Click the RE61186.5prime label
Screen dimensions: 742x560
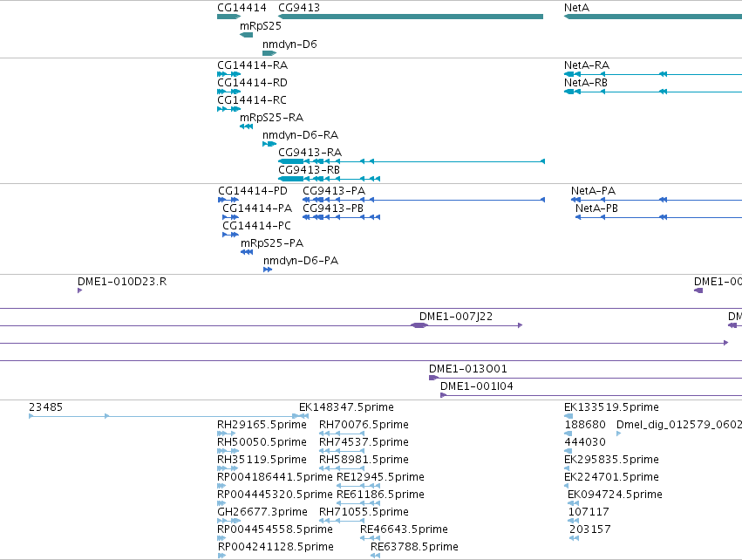[x=380, y=495]
